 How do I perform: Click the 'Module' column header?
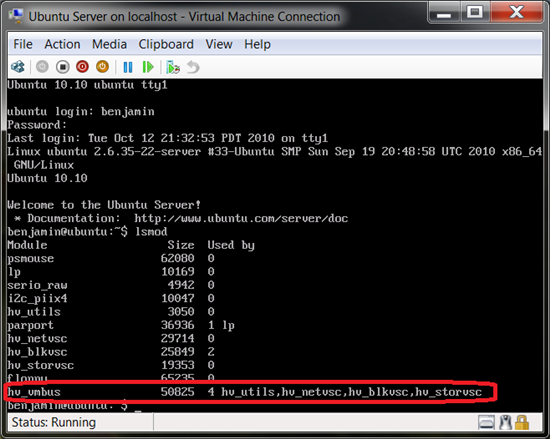(x=27, y=245)
